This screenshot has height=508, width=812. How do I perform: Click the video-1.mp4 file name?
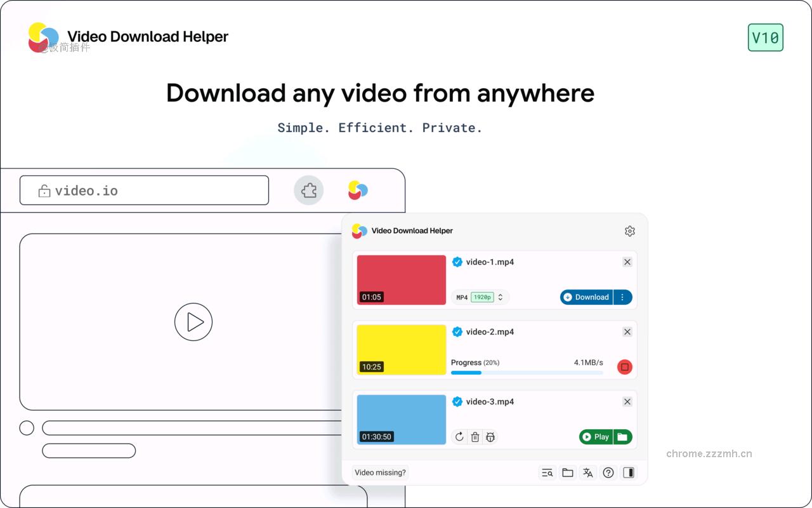(x=490, y=262)
